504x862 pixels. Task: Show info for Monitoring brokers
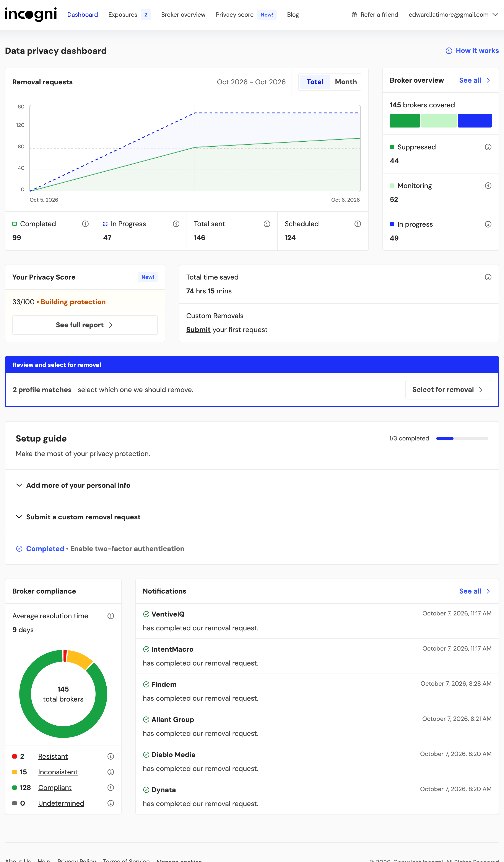(488, 186)
